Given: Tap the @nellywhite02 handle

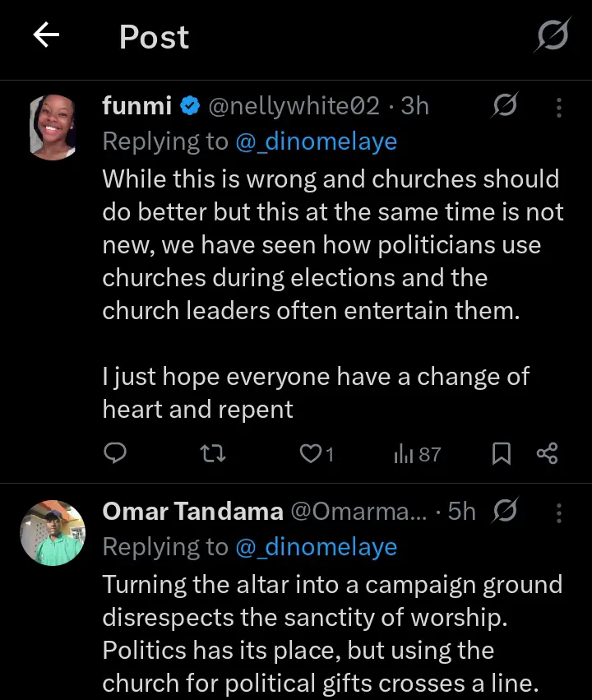Looking at the screenshot, I should [x=294, y=106].
